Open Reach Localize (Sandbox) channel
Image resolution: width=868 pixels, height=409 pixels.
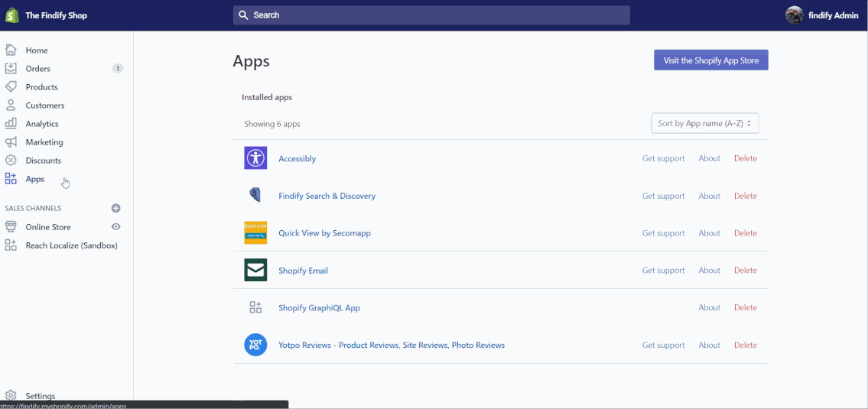(71, 245)
